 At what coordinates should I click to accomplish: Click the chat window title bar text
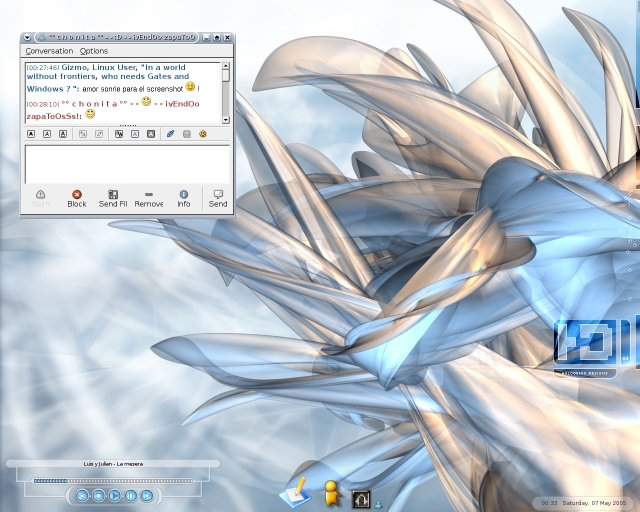click(x=122, y=38)
